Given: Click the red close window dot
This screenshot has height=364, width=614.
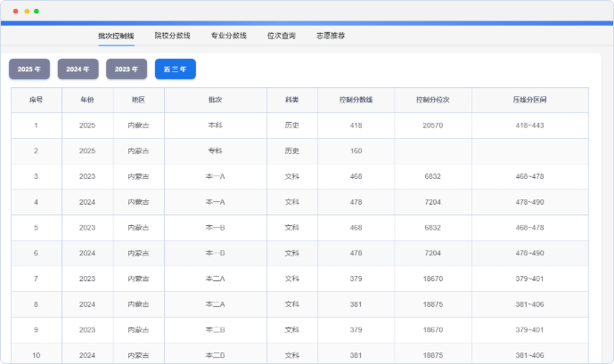Looking at the screenshot, I should pos(15,12).
